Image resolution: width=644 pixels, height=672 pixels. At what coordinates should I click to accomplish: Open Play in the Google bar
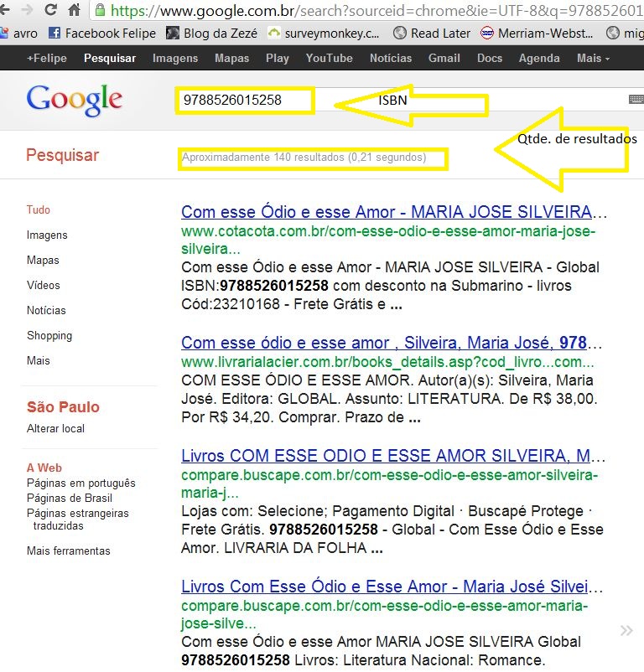coord(277,59)
